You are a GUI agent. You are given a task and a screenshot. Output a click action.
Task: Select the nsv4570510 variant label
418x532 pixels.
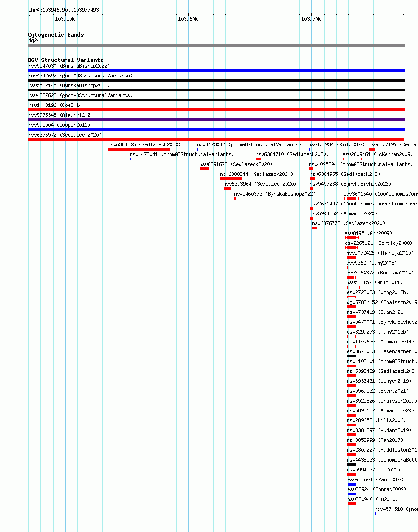tap(396, 509)
